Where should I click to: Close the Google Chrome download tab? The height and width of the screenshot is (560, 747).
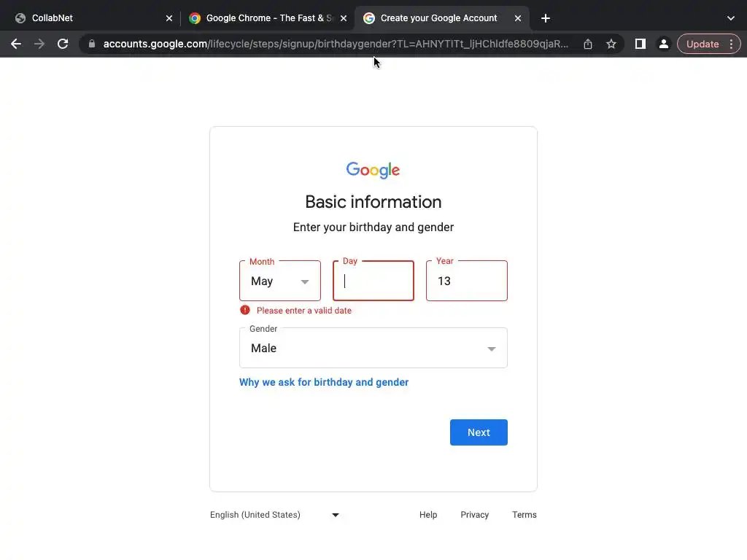click(x=344, y=18)
